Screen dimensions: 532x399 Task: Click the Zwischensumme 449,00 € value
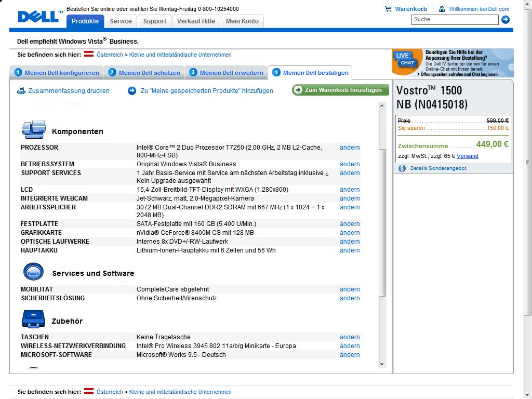493,144
